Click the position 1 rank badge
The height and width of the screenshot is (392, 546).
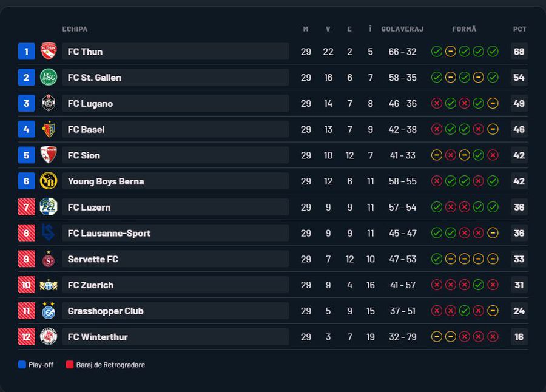(26, 52)
